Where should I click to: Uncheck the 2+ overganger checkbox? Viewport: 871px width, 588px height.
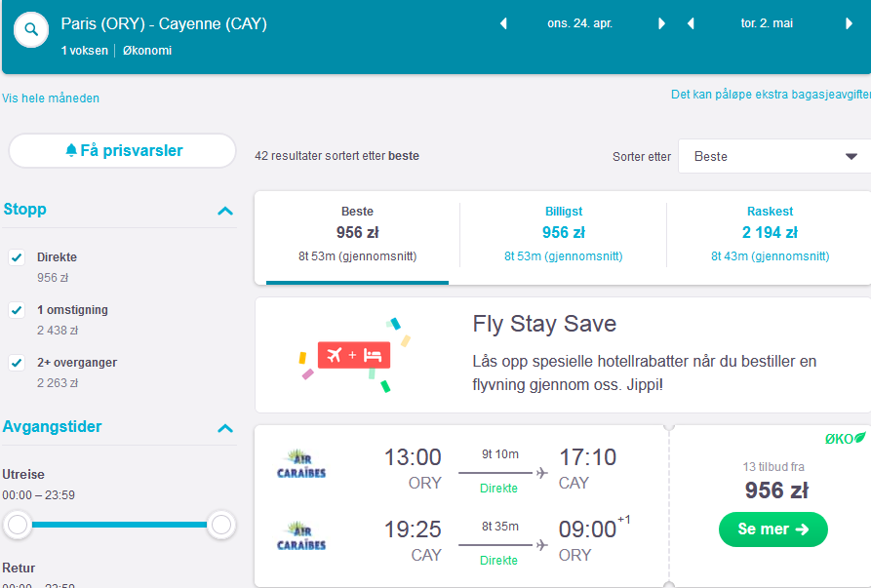coord(17,363)
